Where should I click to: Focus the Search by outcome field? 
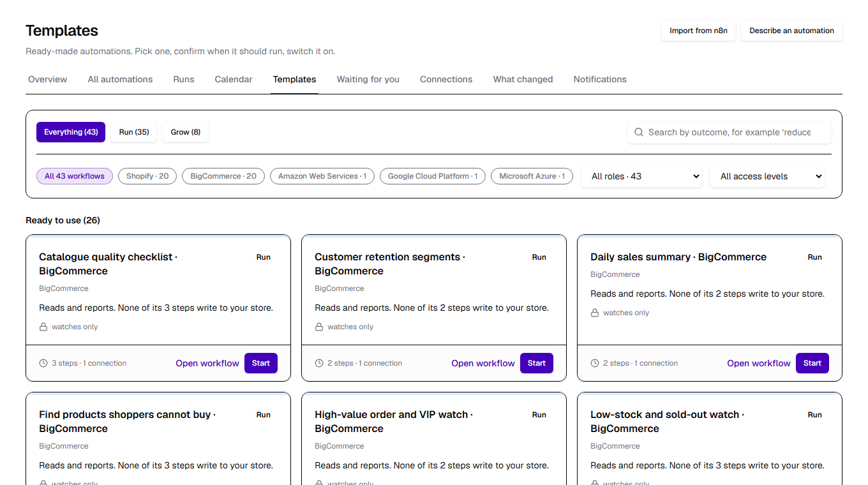pyautogui.click(x=730, y=132)
